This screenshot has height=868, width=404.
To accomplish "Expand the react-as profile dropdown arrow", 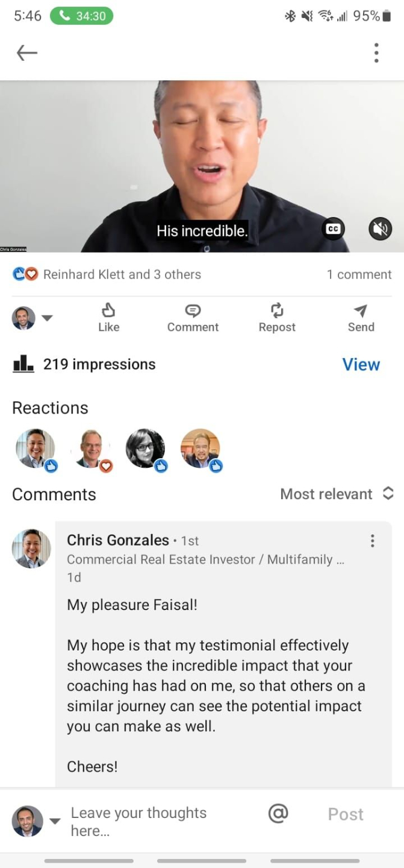I will tap(47, 318).
